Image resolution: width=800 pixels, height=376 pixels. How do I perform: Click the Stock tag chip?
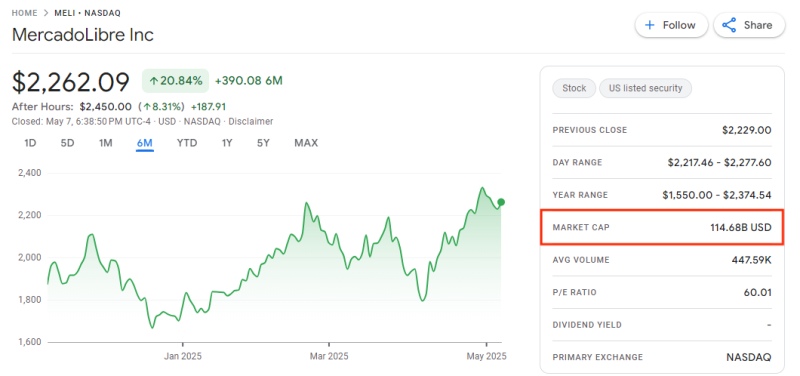coord(574,88)
